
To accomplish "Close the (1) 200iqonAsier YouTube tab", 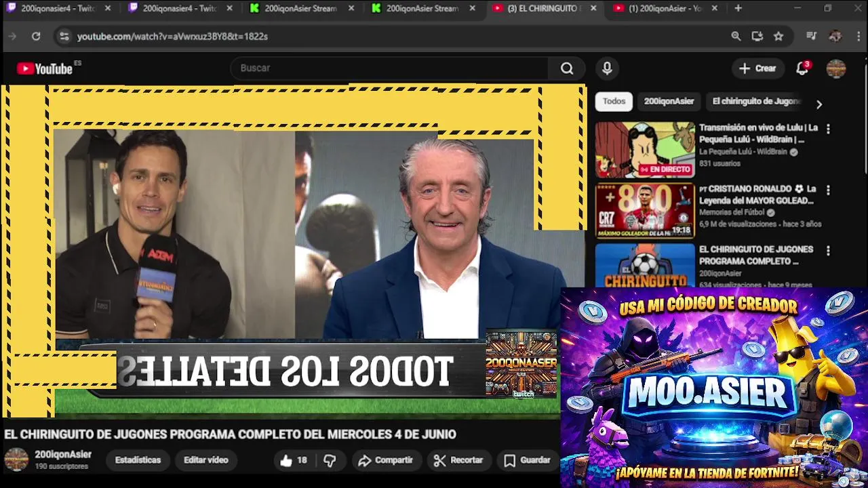I will coord(715,8).
